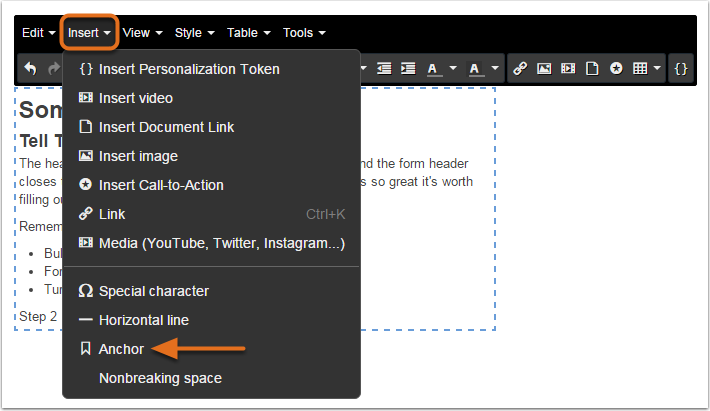Click the braces icon beside Insert Personalization Token

click(x=86, y=69)
